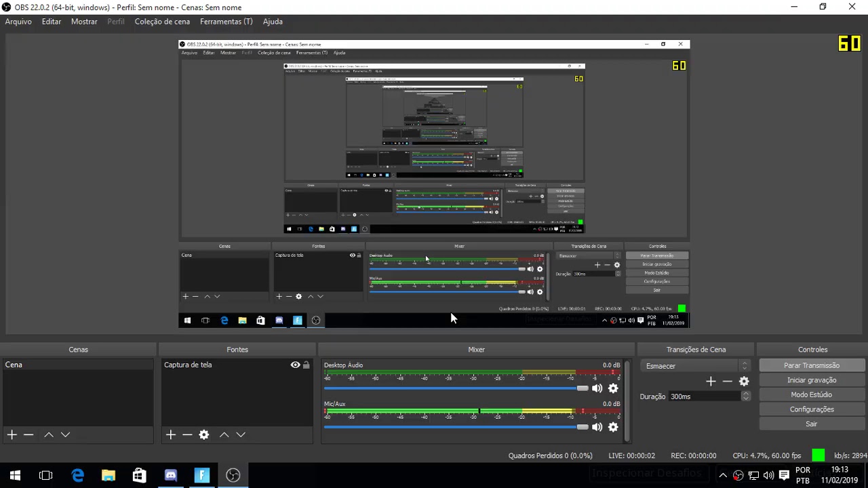Mute Desktop Audio speaker icon
This screenshot has height=488, width=868.
click(597, 388)
